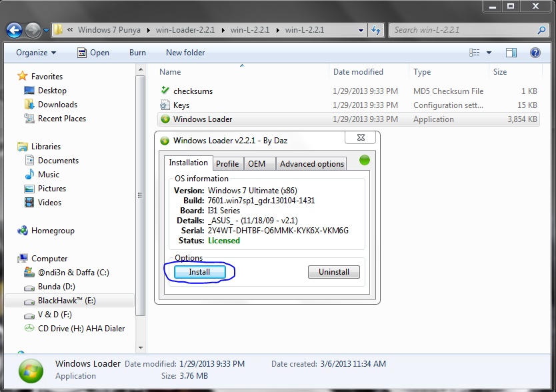Open the Documents library
The width and height of the screenshot is (556, 392).
coord(58,161)
